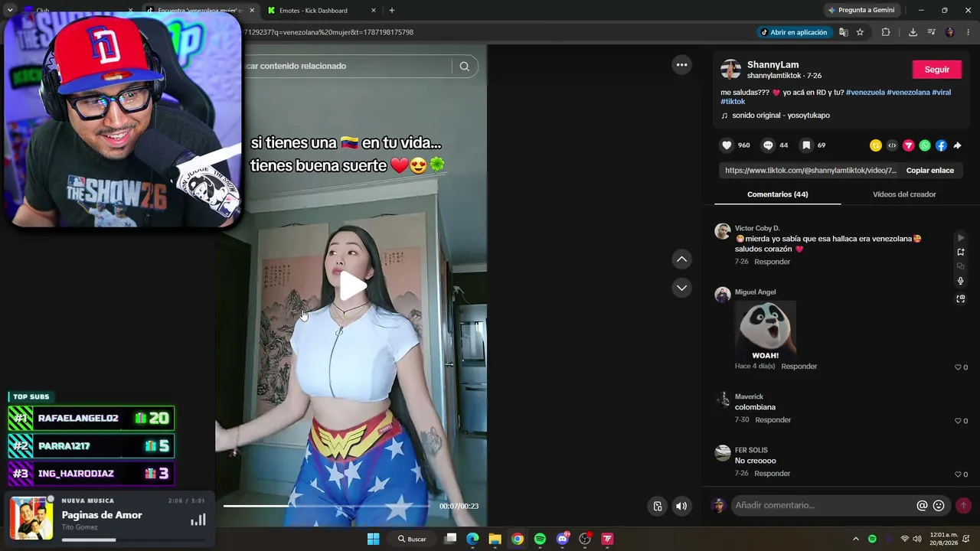Viewport: 980px width, 551px height.
Task: Type in the Añadir comentario field
Action: click(x=823, y=505)
